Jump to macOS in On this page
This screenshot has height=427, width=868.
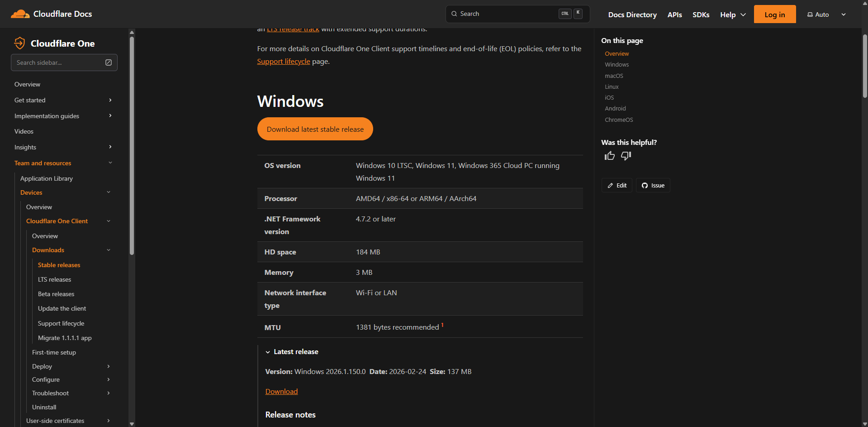(x=614, y=76)
